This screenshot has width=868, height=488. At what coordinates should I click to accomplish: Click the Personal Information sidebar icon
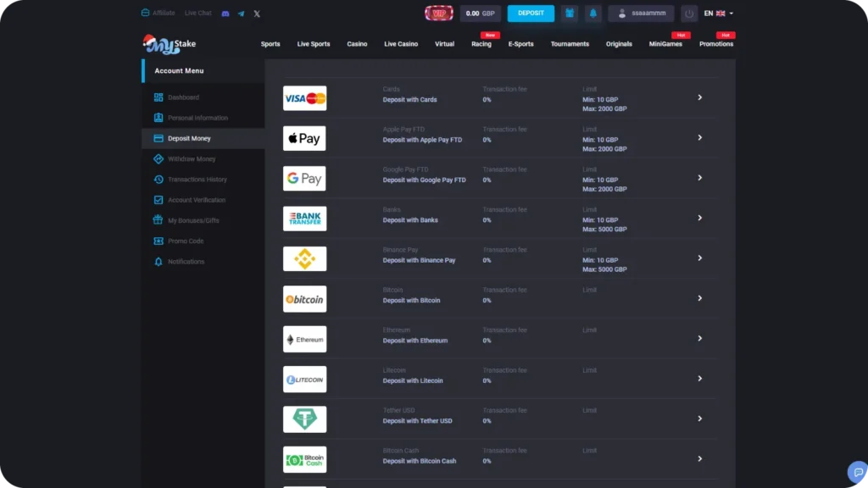pyautogui.click(x=159, y=118)
